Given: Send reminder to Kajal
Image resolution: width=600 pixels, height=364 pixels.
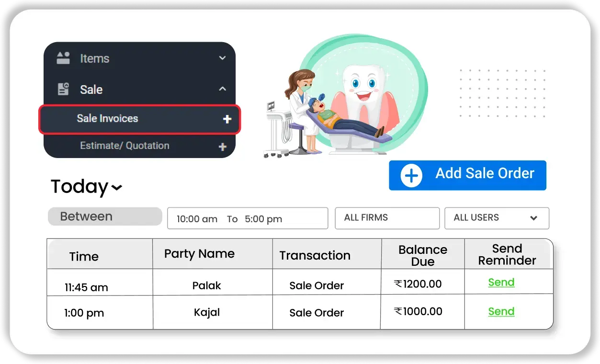Looking at the screenshot, I should click(x=501, y=312).
